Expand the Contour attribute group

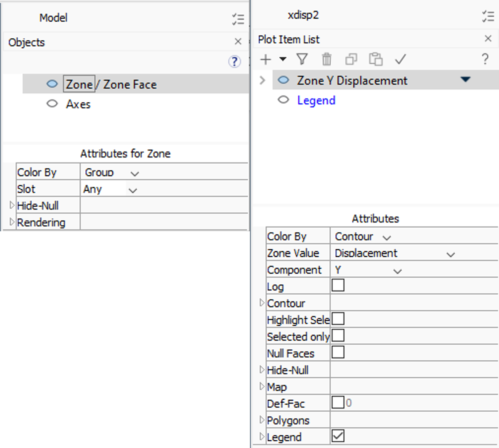261,303
